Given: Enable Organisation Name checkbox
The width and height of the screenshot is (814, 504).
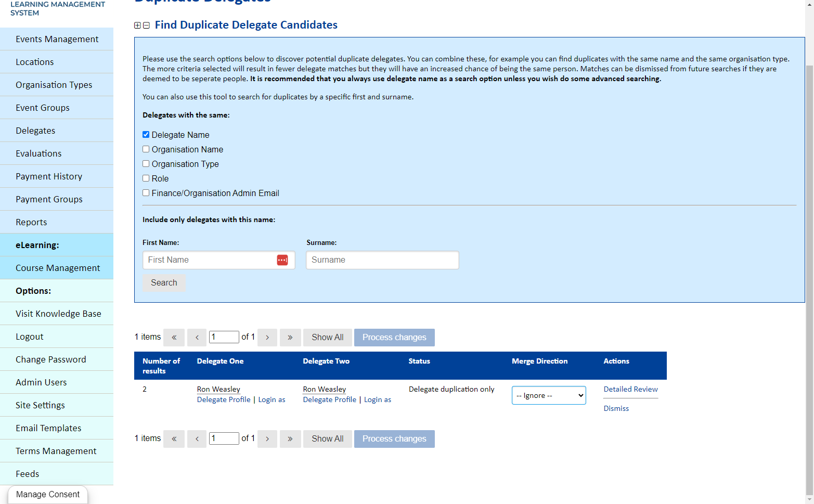Looking at the screenshot, I should click(146, 149).
